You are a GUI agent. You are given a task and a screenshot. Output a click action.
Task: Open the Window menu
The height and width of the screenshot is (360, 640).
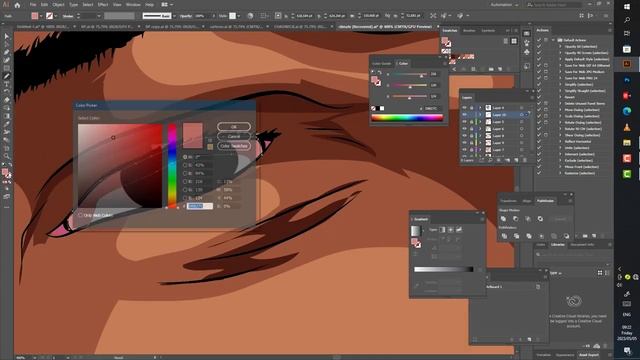(x=133, y=5)
